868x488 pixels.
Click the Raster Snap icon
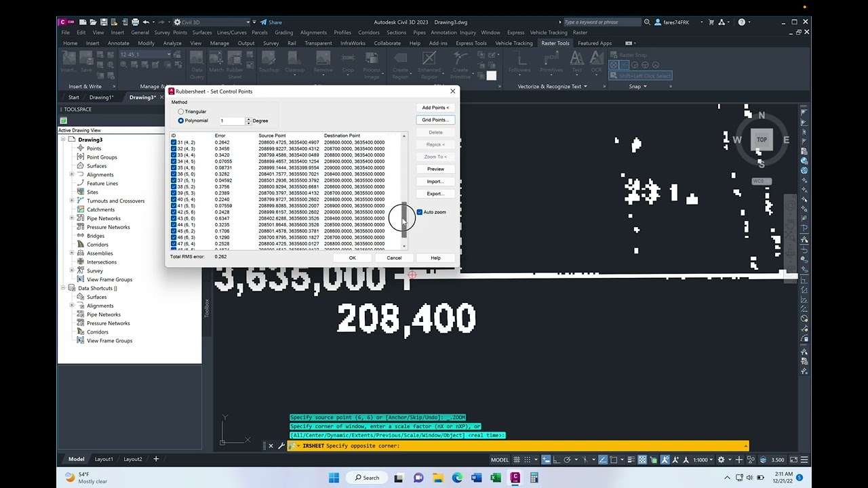614,55
